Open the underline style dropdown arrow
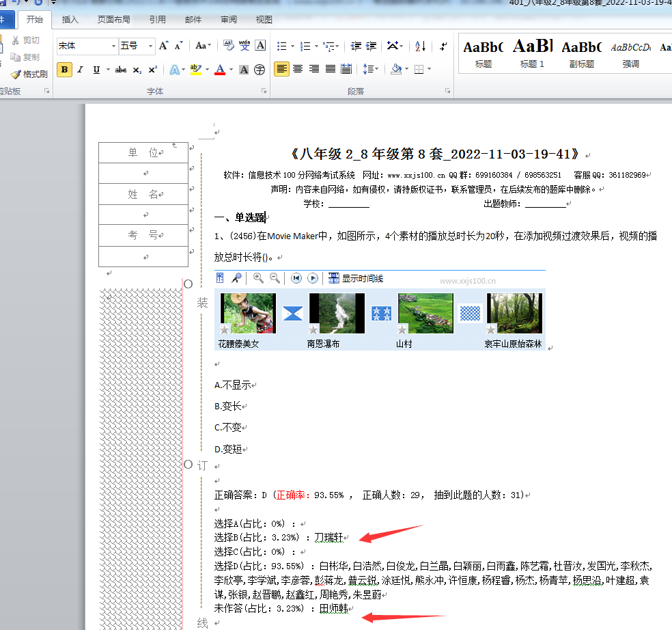Screen dimensions: 672x630 click(108, 70)
